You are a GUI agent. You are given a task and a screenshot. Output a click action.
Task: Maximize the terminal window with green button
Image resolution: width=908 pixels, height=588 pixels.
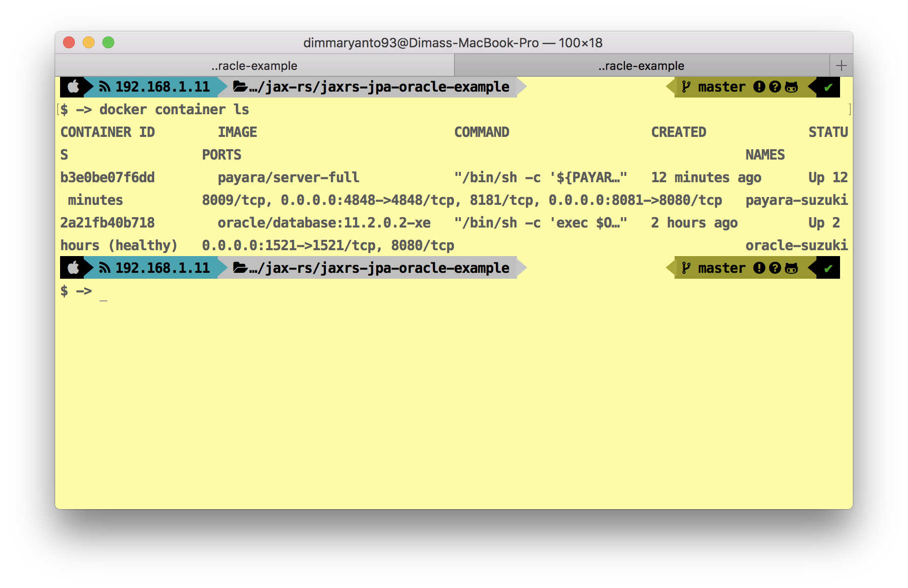pyautogui.click(x=108, y=43)
